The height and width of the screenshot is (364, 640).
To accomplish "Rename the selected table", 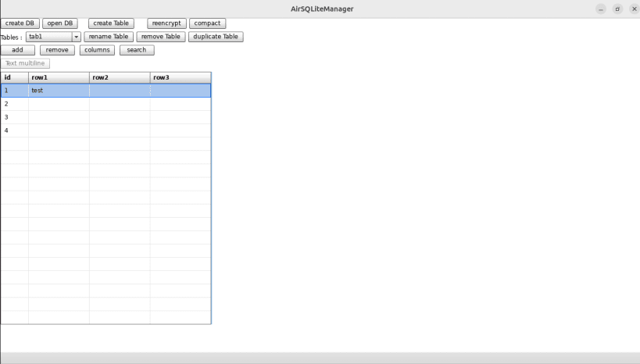I will coord(109,37).
